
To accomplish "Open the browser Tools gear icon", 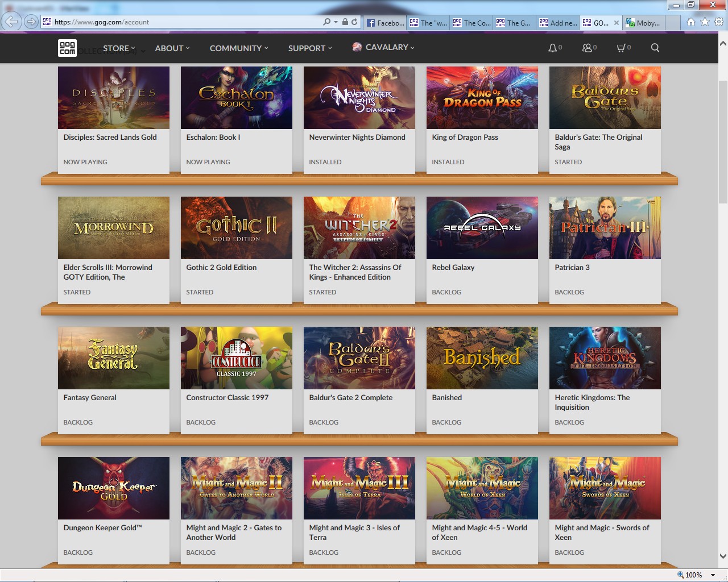I will click(x=719, y=22).
